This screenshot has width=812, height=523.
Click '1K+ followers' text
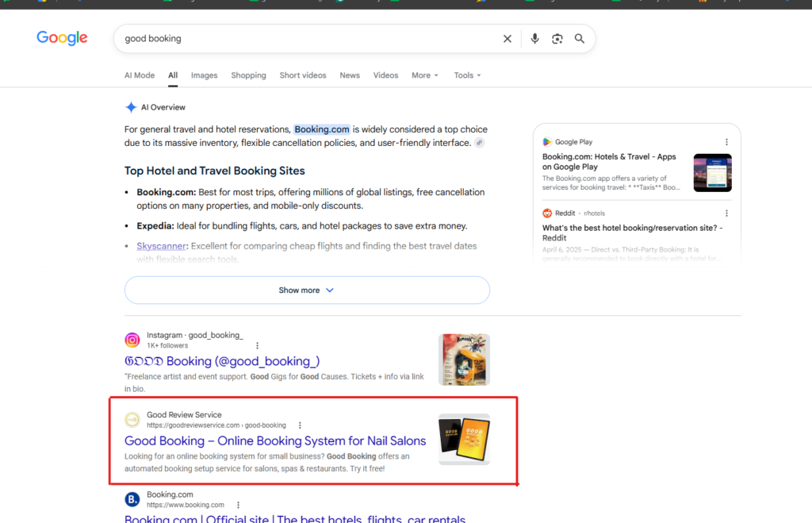[167, 346]
